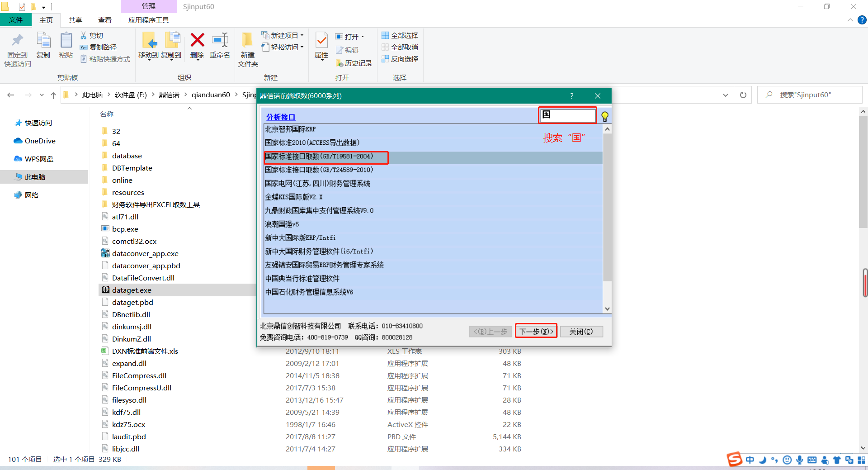Select 快速访问 in navigation pane
Screen dimensions: 868x470
tap(33, 123)
